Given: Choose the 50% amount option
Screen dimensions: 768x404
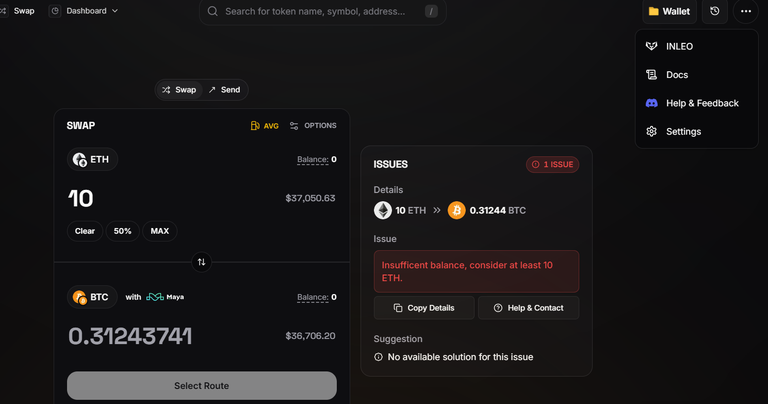Looking at the screenshot, I should 122,231.
